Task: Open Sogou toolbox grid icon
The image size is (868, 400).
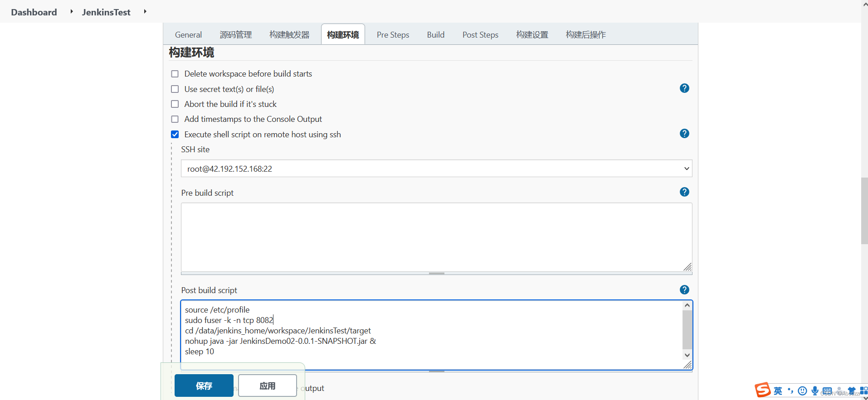Action: (x=863, y=390)
